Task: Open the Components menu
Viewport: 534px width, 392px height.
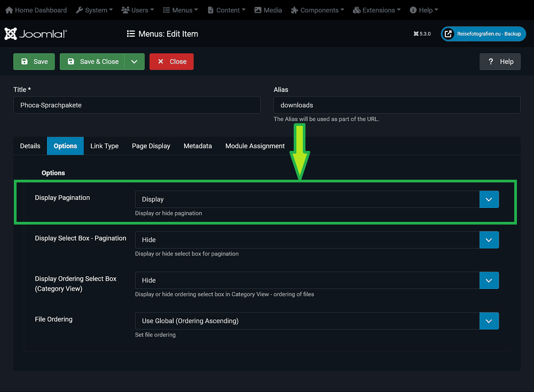Action: [318, 10]
